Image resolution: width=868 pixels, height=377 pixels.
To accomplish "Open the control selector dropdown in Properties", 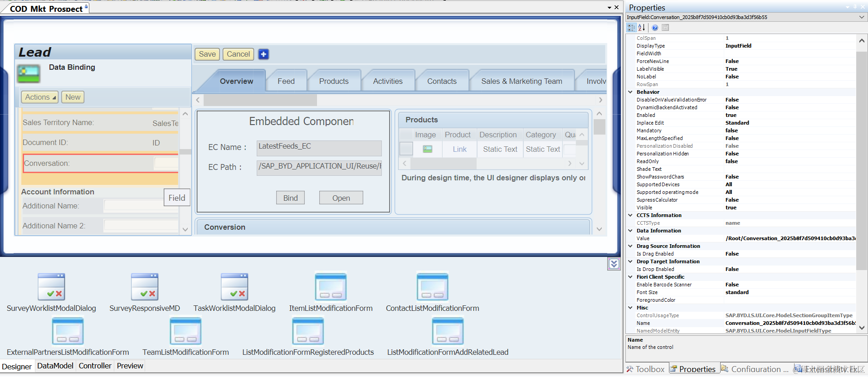I will click(x=861, y=17).
